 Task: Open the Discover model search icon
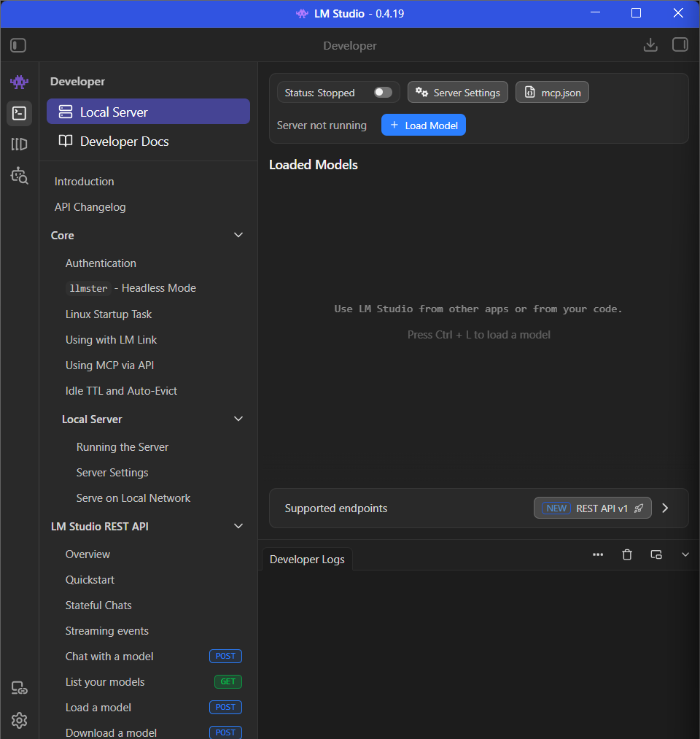(19, 175)
